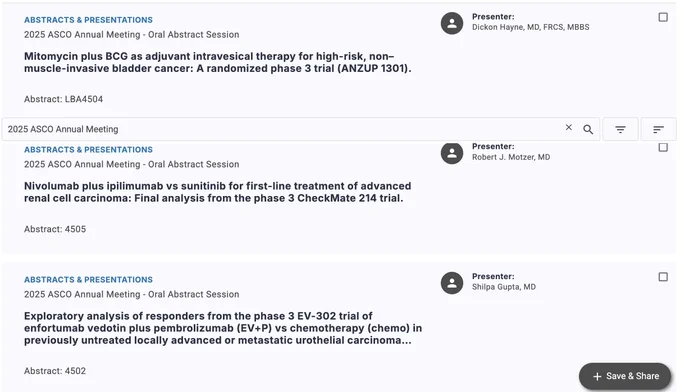Tick the checkbox for the EV-302 abstract

coord(663,277)
